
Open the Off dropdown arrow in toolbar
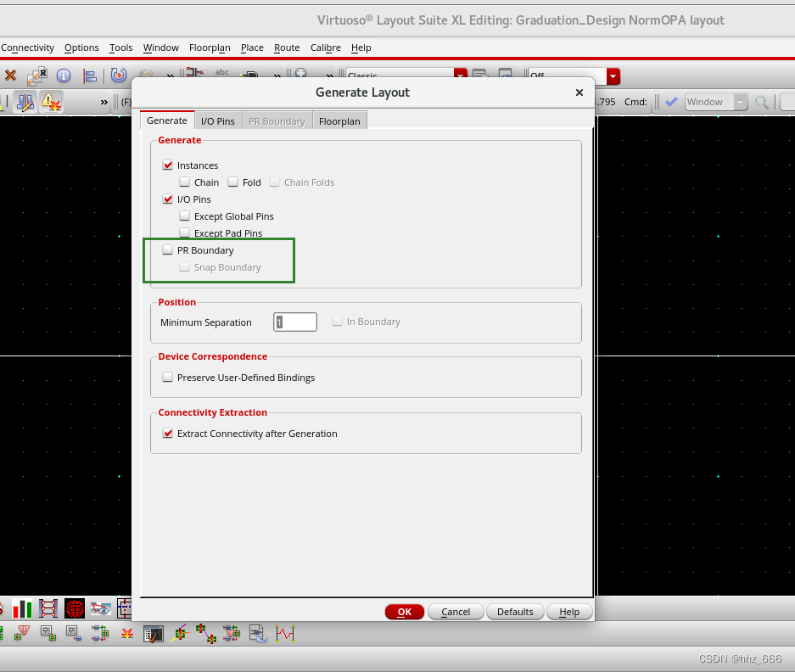click(x=613, y=76)
